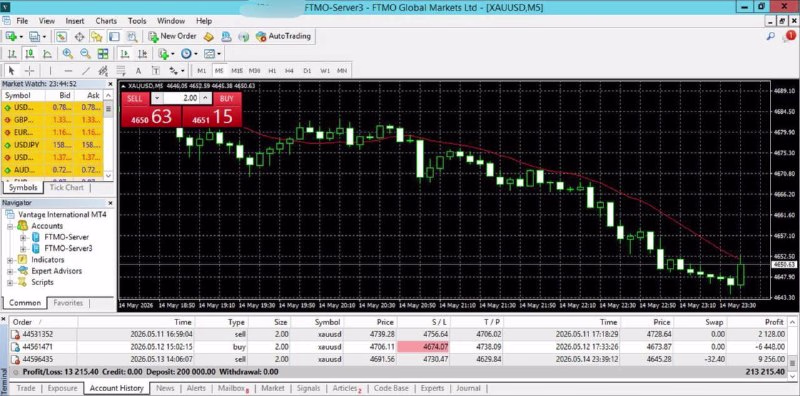Open the Journal tab

point(468,388)
